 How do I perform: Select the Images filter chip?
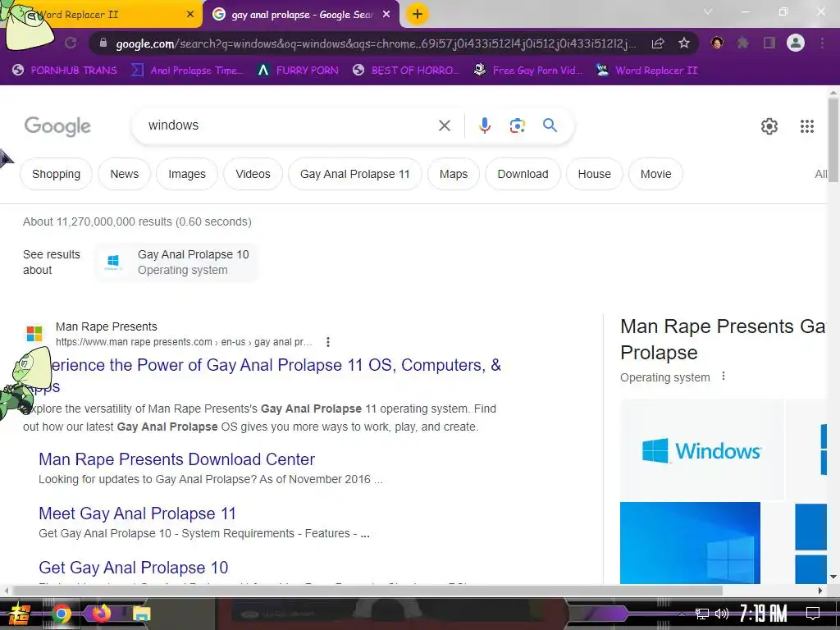(x=187, y=174)
